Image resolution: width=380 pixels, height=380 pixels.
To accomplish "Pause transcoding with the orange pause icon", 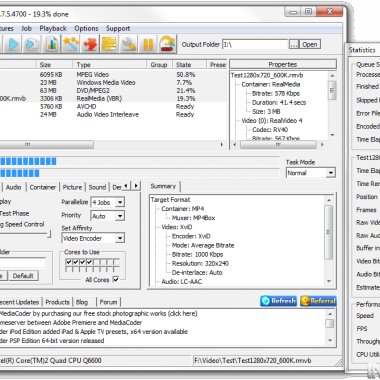I will tap(148, 44).
